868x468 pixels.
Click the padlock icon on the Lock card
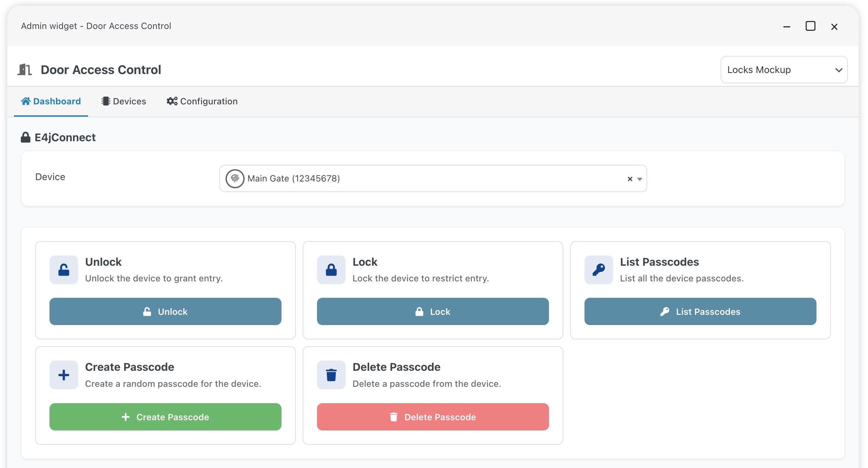coord(331,270)
